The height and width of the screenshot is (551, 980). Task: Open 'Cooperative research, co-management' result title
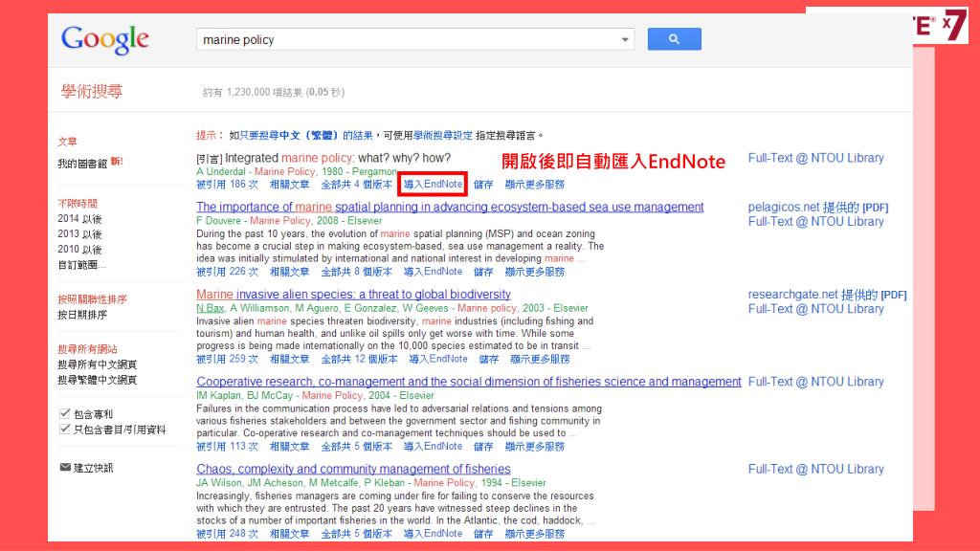[x=469, y=382]
